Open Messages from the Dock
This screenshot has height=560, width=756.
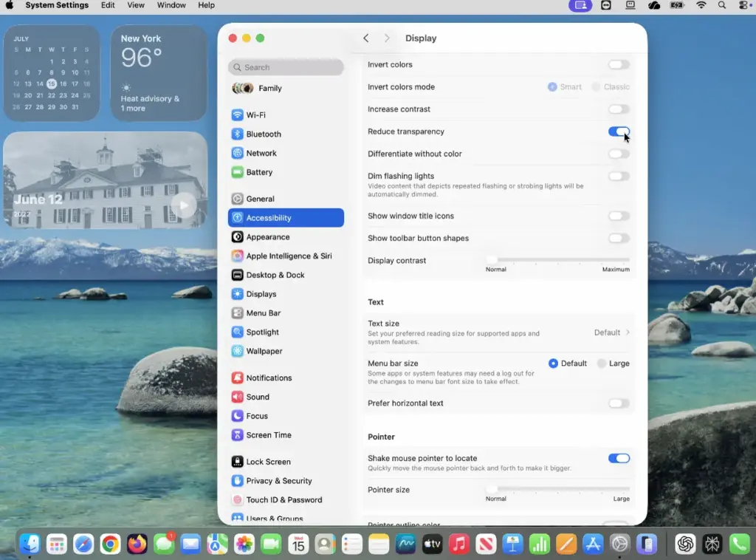pyautogui.click(x=164, y=544)
